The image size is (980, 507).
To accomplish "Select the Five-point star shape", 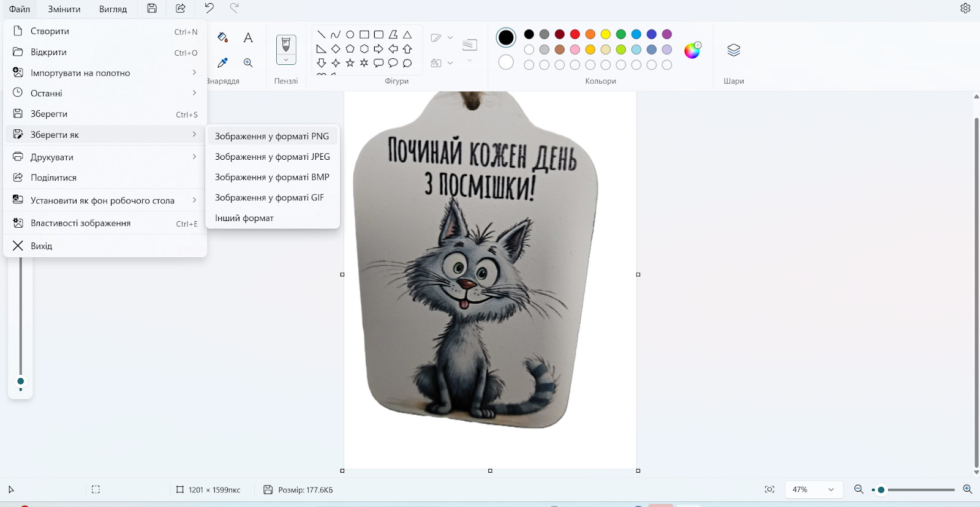I will pyautogui.click(x=350, y=63).
